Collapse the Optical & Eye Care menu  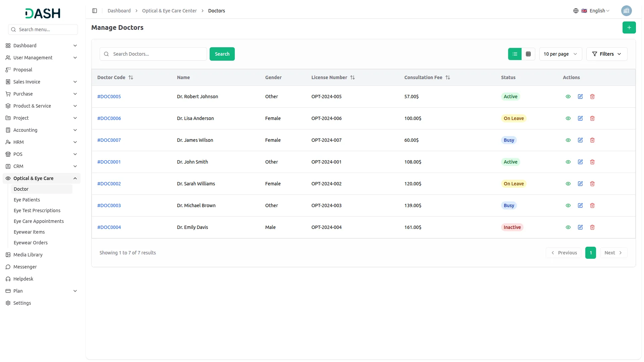click(75, 178)
